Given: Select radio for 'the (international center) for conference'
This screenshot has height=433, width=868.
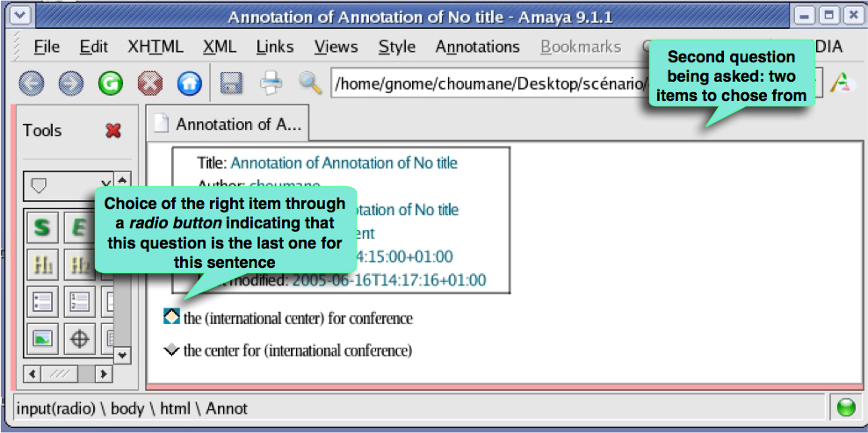Looking at the screenshot, I should click(171, 317).
